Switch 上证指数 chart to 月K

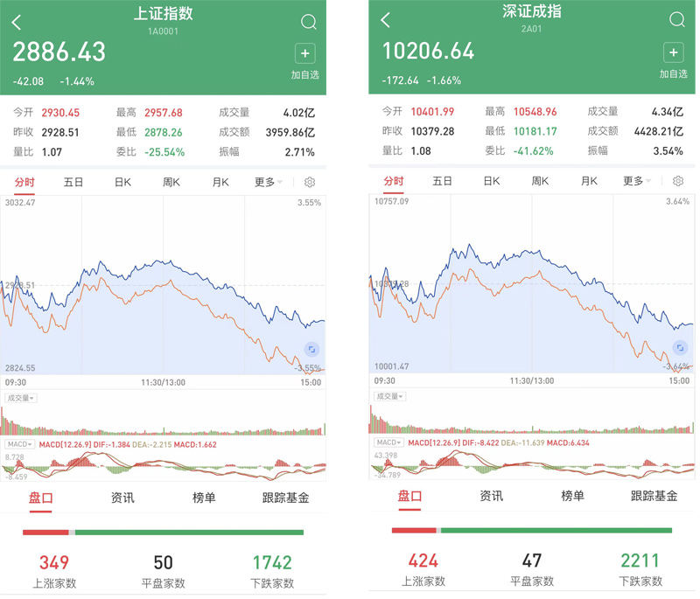point(220,182)
